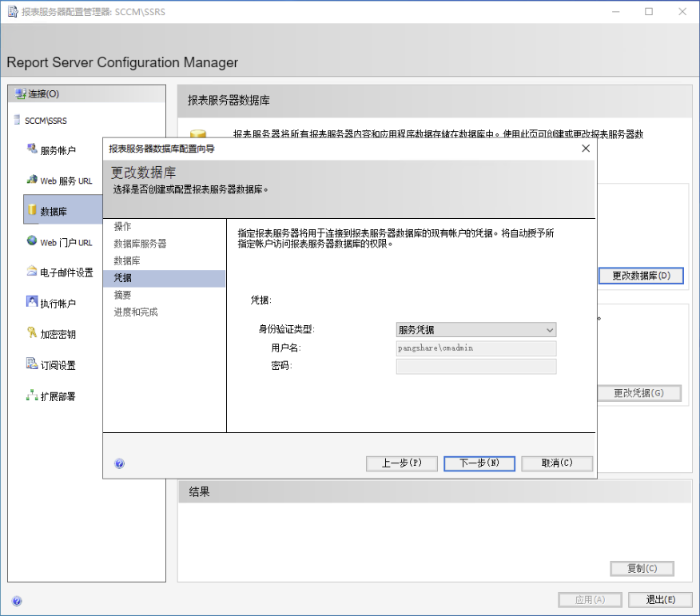Image resolution: width=700 pixels, height=616 pixels.
Task: Click the 密码 input field
Action: 476,367
